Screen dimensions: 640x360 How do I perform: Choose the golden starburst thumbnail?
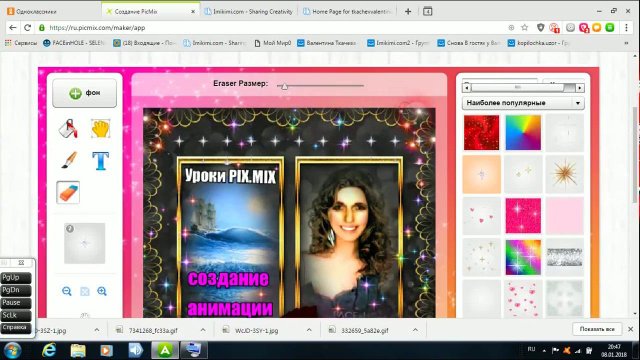(565, 174)
